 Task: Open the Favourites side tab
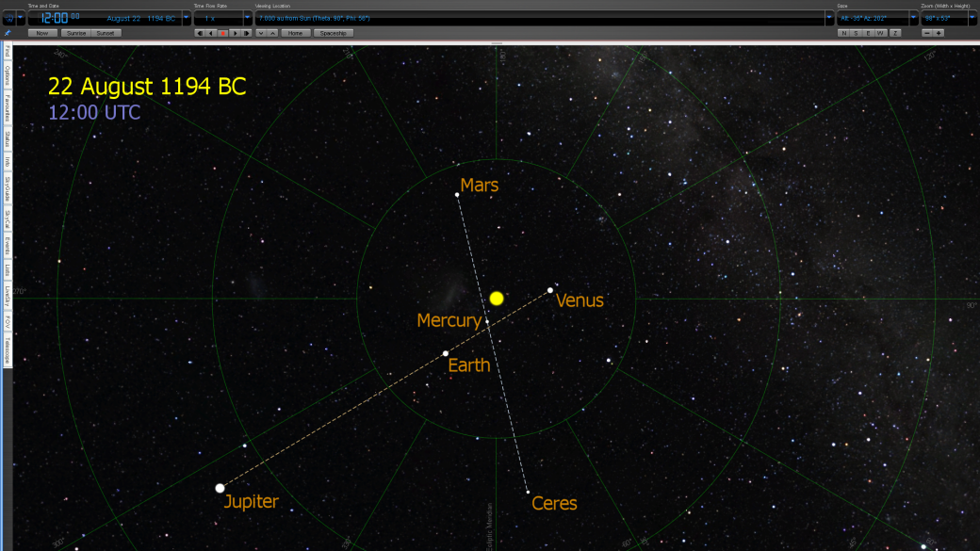tap(8, 108)
